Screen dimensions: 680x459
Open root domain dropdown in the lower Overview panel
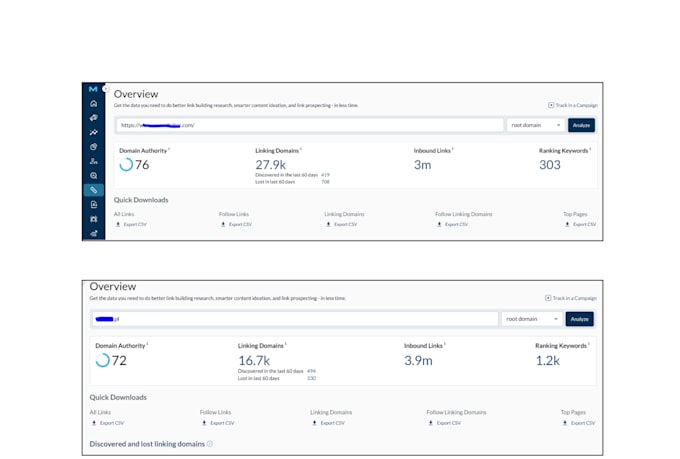coord(532,319)
